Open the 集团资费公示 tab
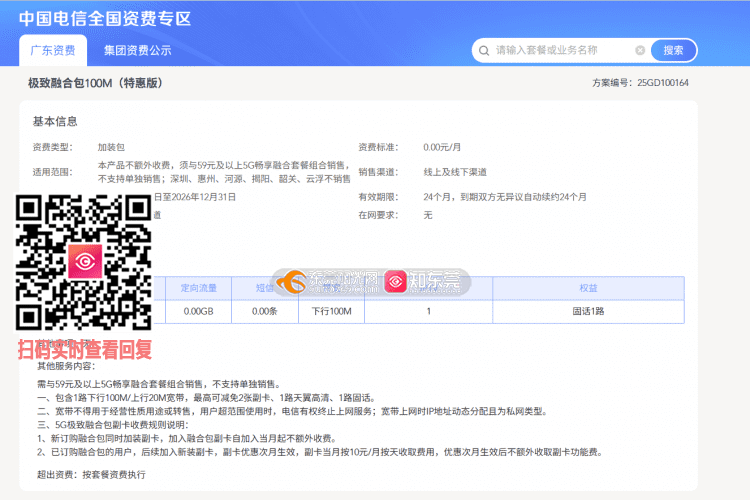 [137, 50]
